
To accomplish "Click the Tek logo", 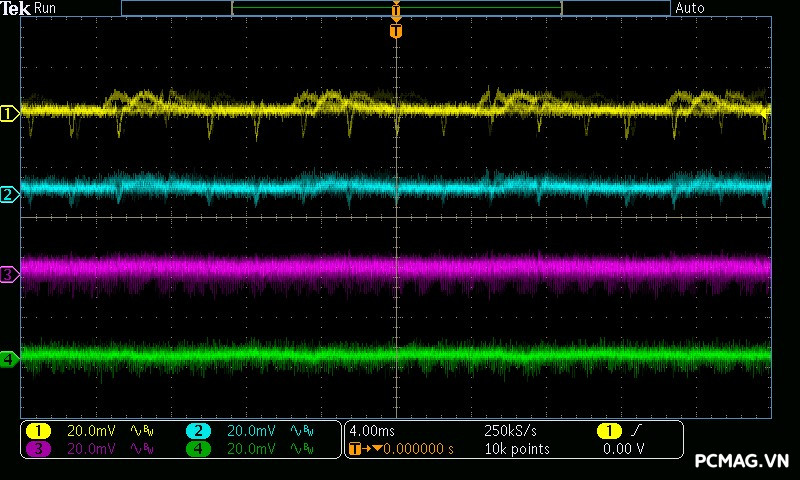I will click(x=16, y=8).
